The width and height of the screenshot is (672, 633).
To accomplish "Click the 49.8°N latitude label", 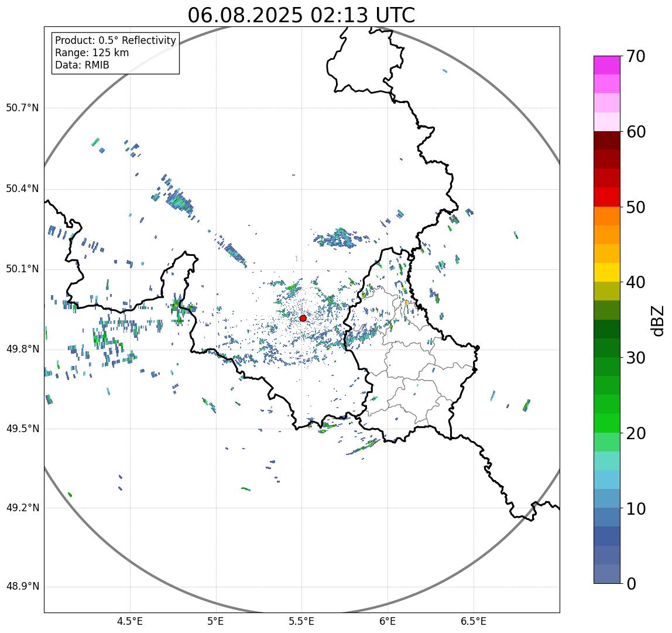I will [x=22, y=349].
